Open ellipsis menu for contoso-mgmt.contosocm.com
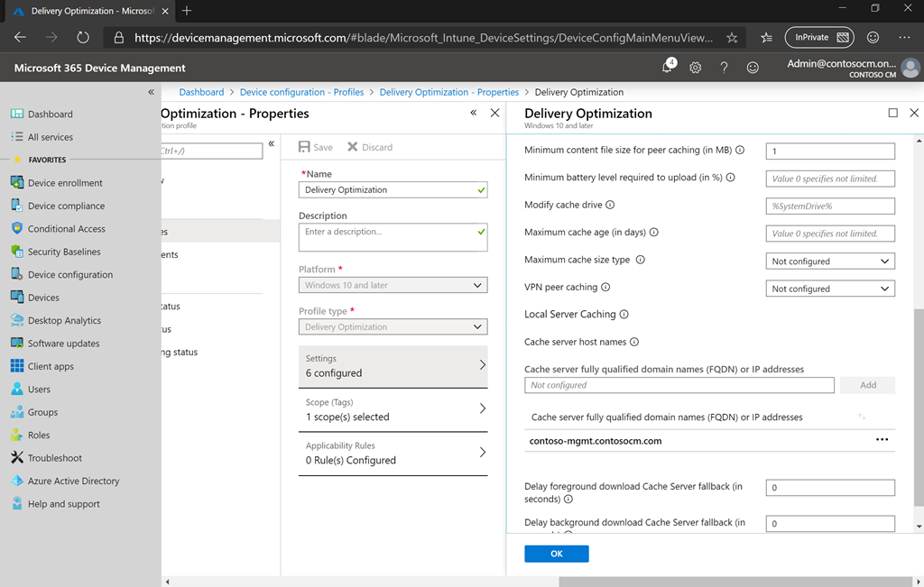This screenshot has width=924, height=587. click(882, 440)
